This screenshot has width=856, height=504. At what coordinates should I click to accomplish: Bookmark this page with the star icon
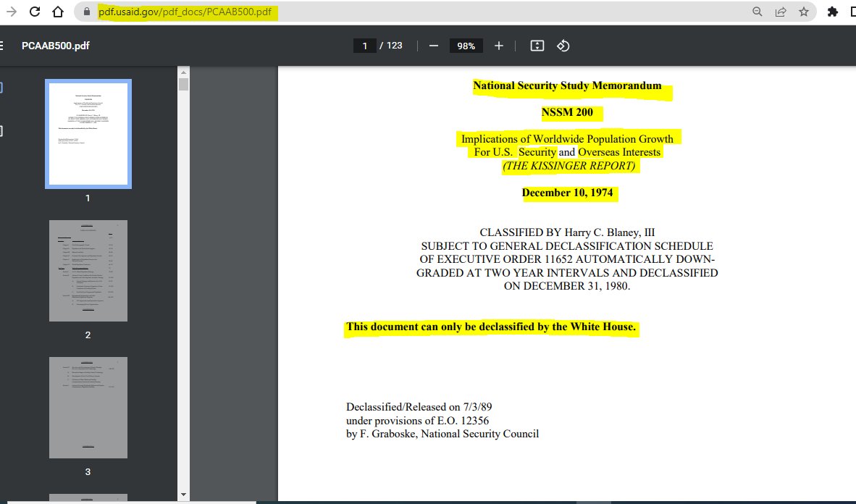pos(804,12)
